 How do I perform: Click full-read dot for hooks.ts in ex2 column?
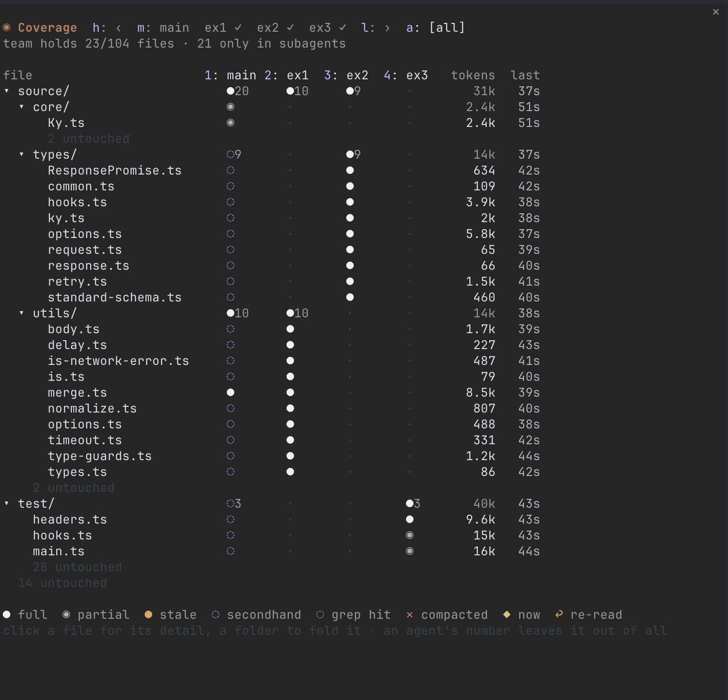click(x=350, y=202)
